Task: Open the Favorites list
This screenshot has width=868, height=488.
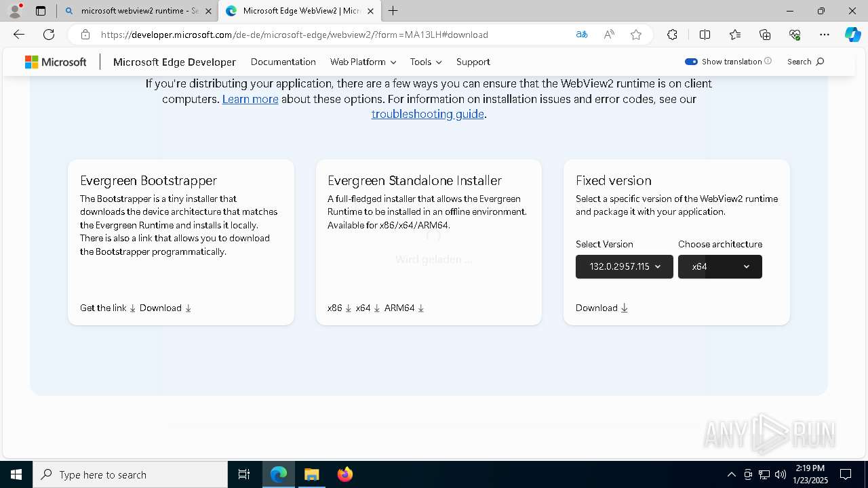Action: point(735,35)
